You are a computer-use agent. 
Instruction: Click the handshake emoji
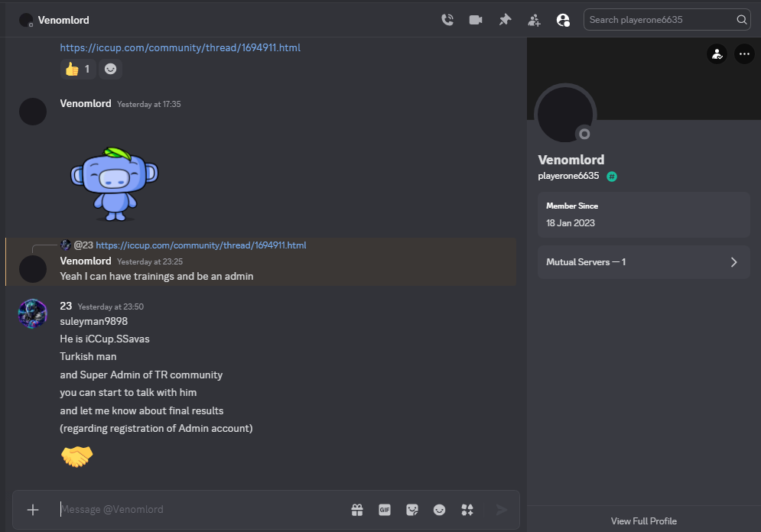76,456
